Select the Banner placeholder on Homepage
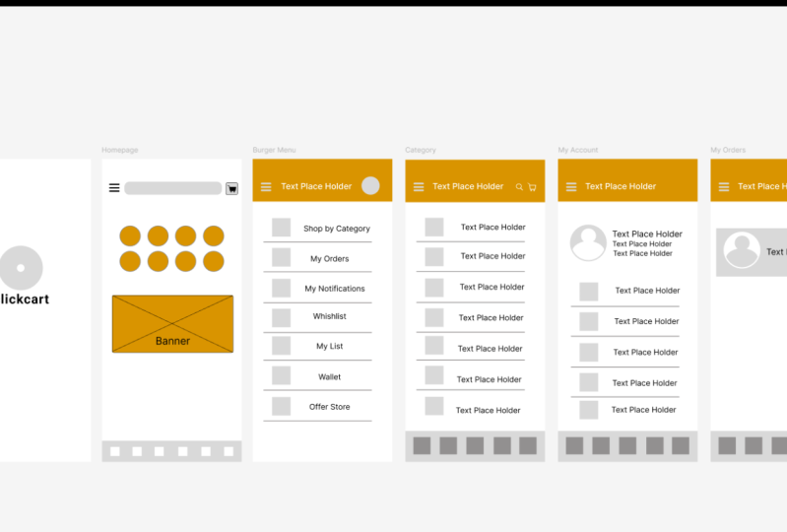 point(172,324)
